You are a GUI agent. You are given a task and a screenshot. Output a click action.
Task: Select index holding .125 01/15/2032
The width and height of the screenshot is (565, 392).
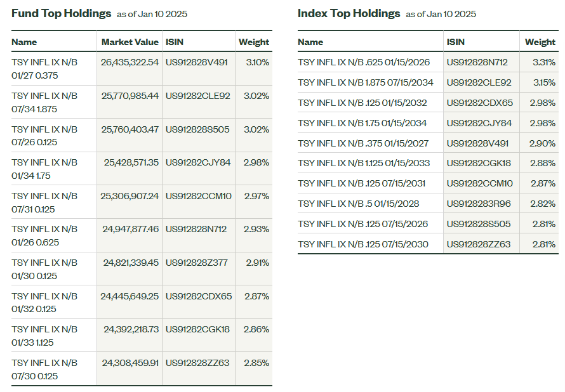[362, 103]
